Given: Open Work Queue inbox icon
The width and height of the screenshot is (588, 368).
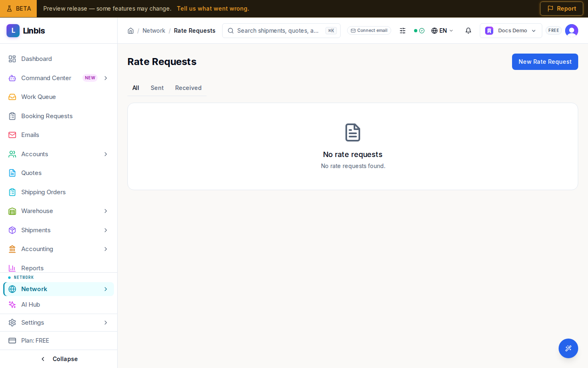Looking at the screenshot, I should 12,97.
